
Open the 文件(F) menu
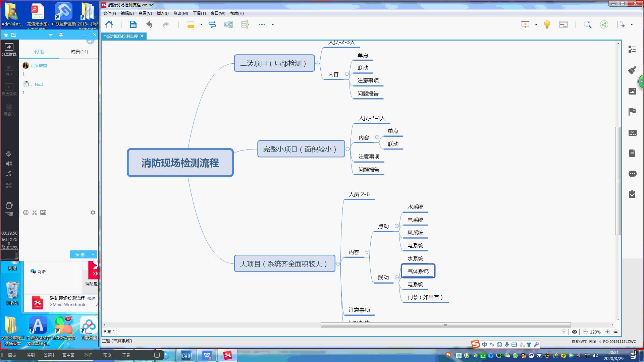(109, 13)
